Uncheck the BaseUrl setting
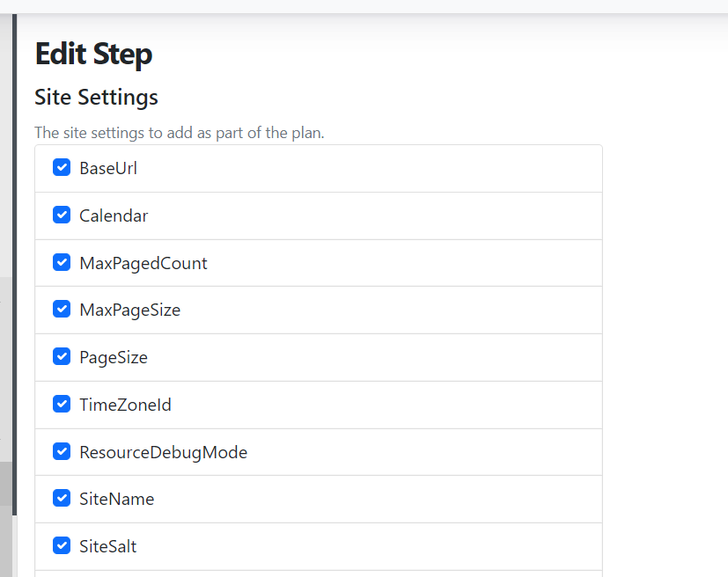This screenshot has height=577, width=728. click(x=61, y=167)
